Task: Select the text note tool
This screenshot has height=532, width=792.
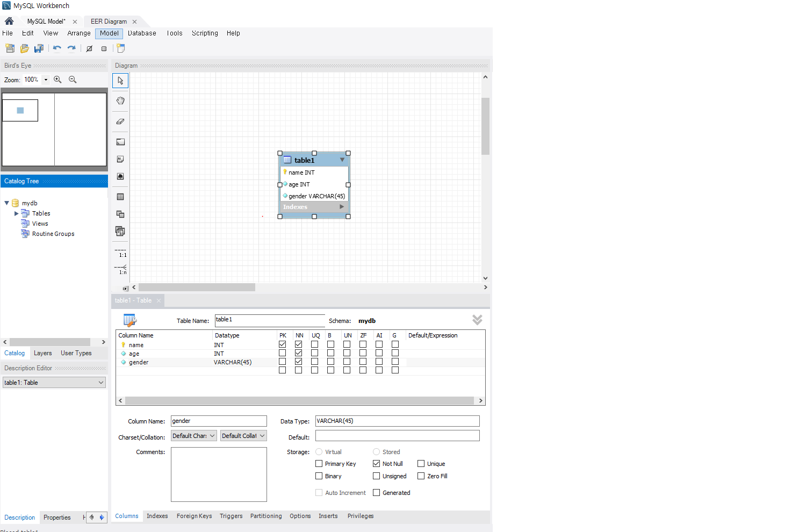Action: click(120, 159)
